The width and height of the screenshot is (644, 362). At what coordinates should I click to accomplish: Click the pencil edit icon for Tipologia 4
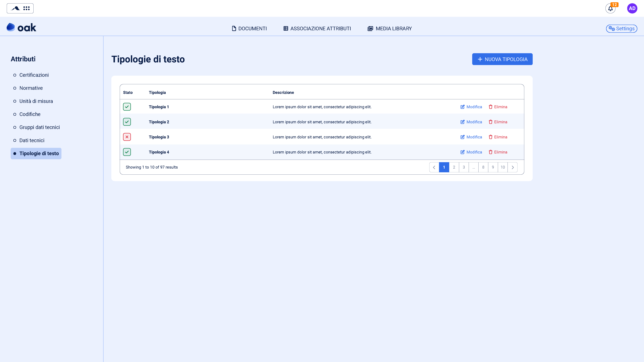[x=463, y=152]
